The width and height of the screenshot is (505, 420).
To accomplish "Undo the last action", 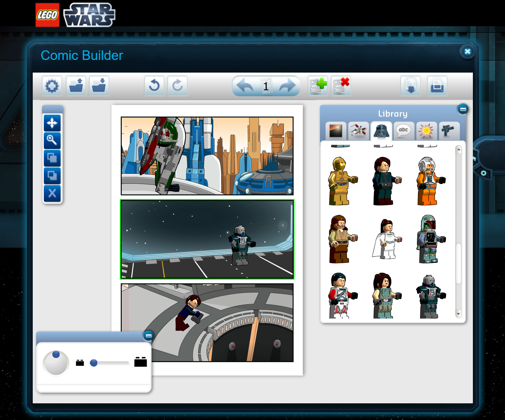I will pyautogui.click(x=154, y=86).
